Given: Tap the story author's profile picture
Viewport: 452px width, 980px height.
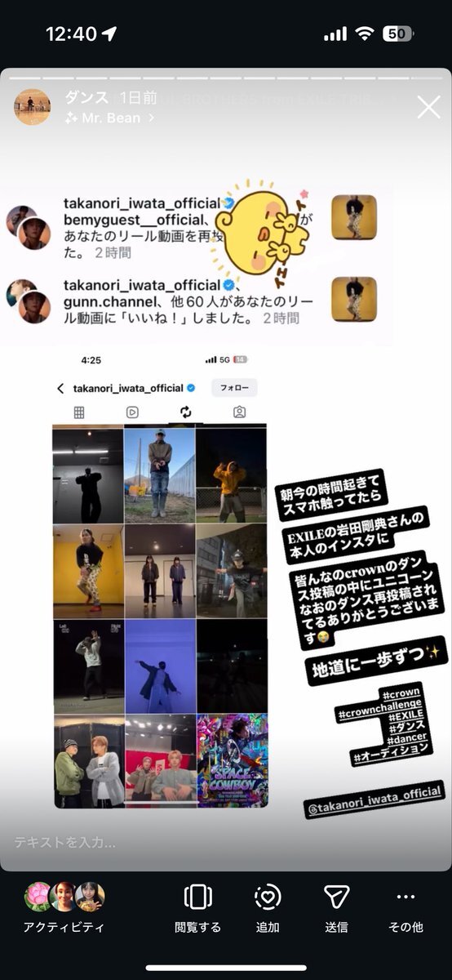Looking at the screenshot, I should [33, 107].
